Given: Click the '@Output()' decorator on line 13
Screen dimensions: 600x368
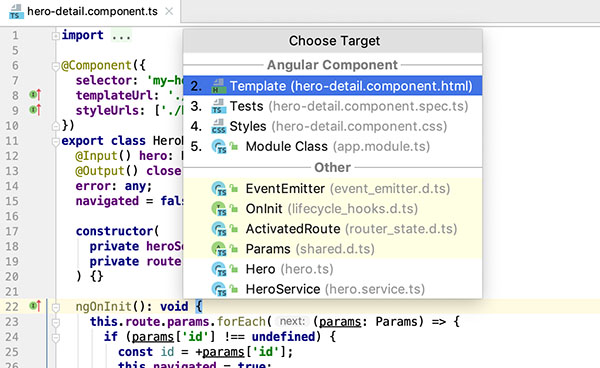Looking at the screenshot, I should [106, 171].
